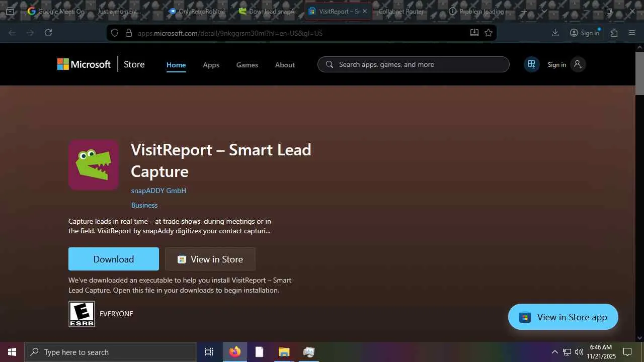
Task: Click the floating View in Store app button
Action: pyautogui.click(x=563, y=317)
